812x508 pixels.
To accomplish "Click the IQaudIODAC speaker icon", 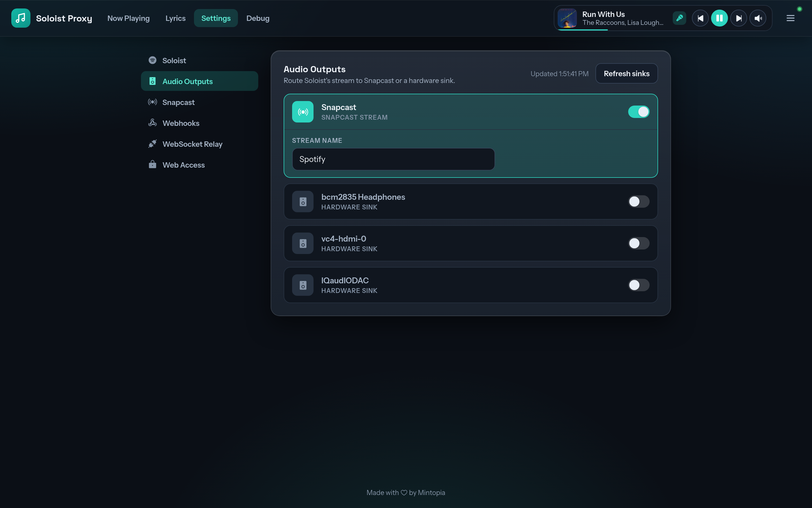I will click(x=303, y=285).
